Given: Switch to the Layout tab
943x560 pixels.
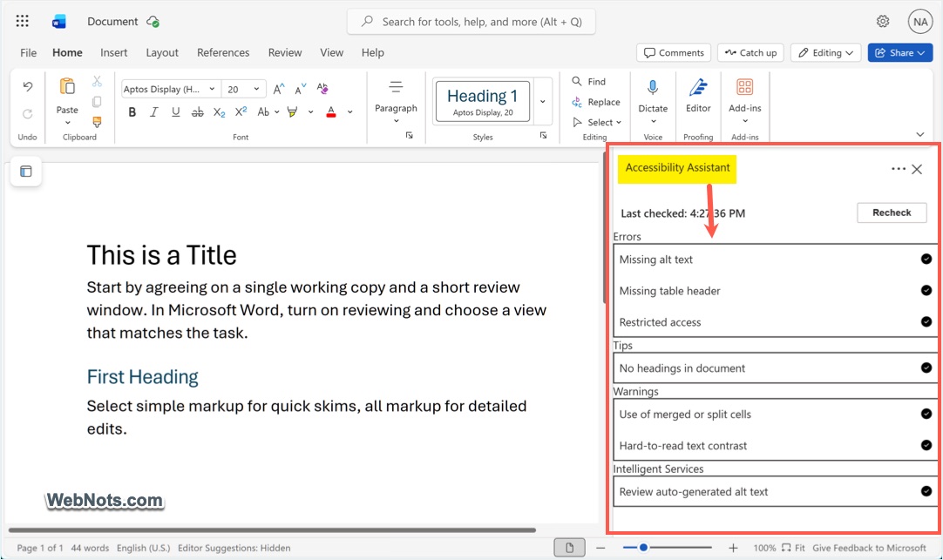Looking at the screenshot, I should coord(162,53).
